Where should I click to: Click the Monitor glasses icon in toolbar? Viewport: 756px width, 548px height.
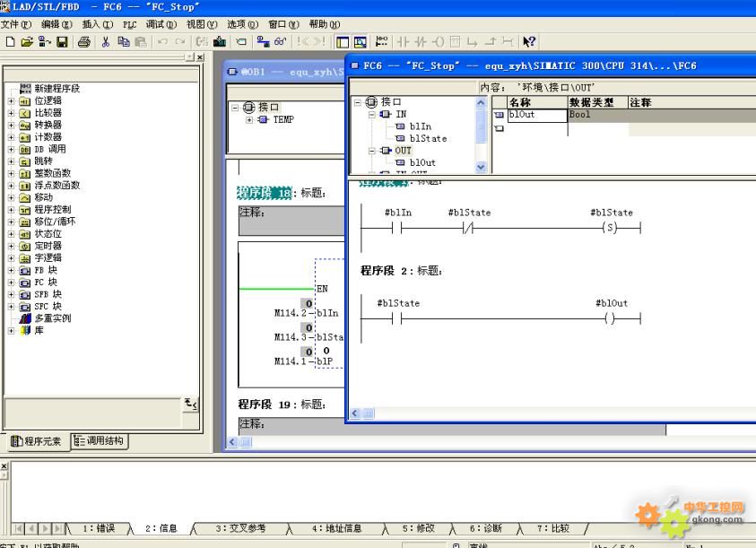[280, 41]
